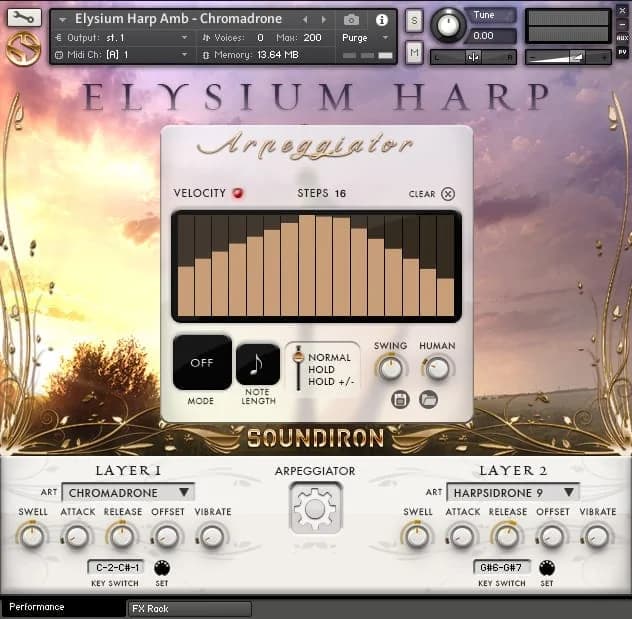
Task: Open Layer 1 ART Chromadrone dropdown
Action: point(128,492)
